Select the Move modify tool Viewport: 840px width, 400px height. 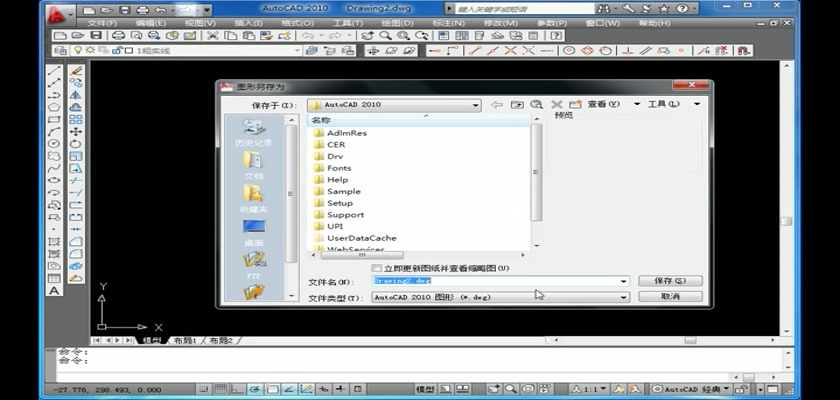(x=76, y=131)
